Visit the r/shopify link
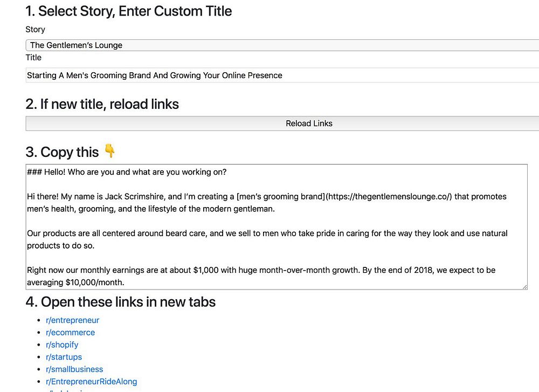Screen dimensions: 539x392 click(x=62, y=345)
